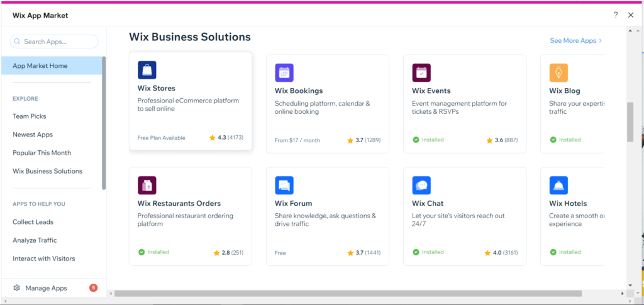Click the Wix Bookings calendar icon

284,73
